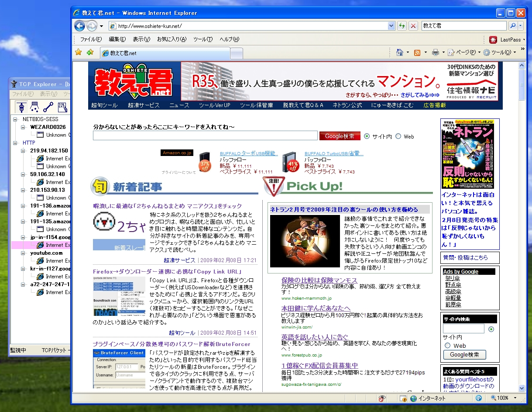532x412 pixels.
Task: Go back with the IE Back arrow
Action: [79, 26]
